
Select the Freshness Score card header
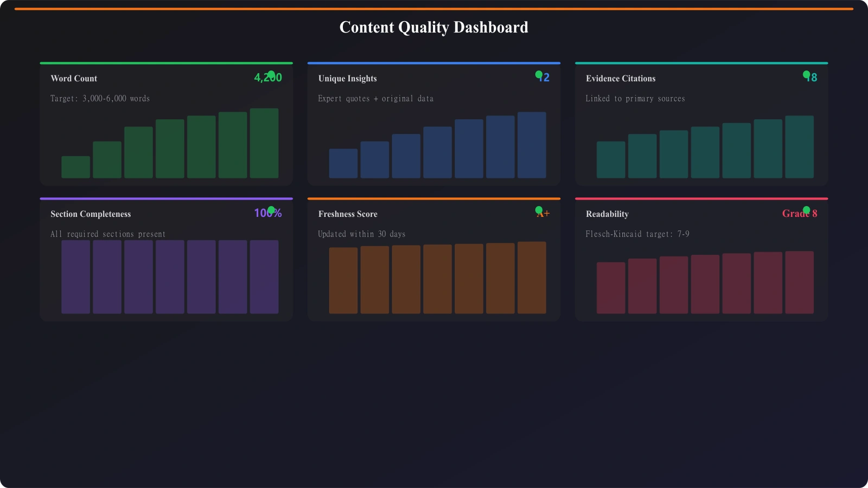point(348,214)
